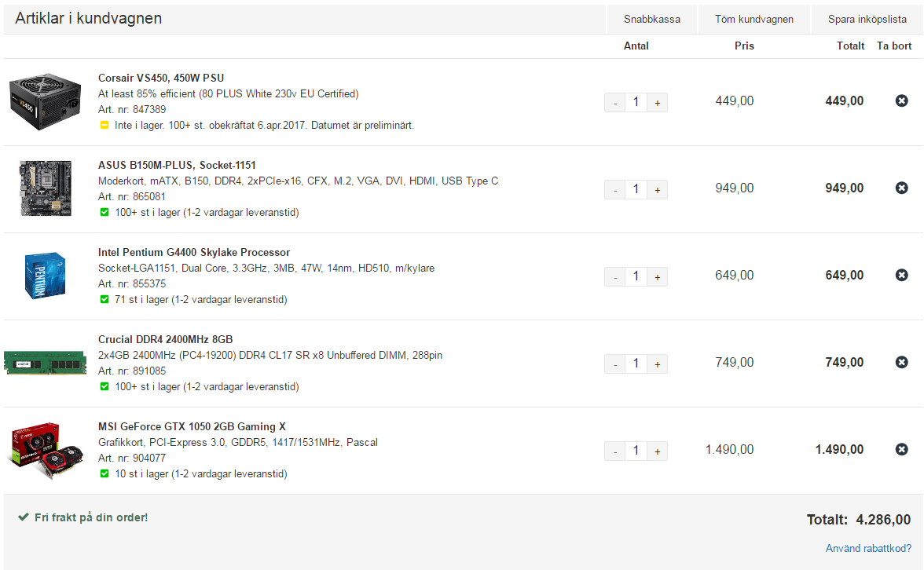Open Corsair VS450, 450W PSU product title

coord(161,78)
